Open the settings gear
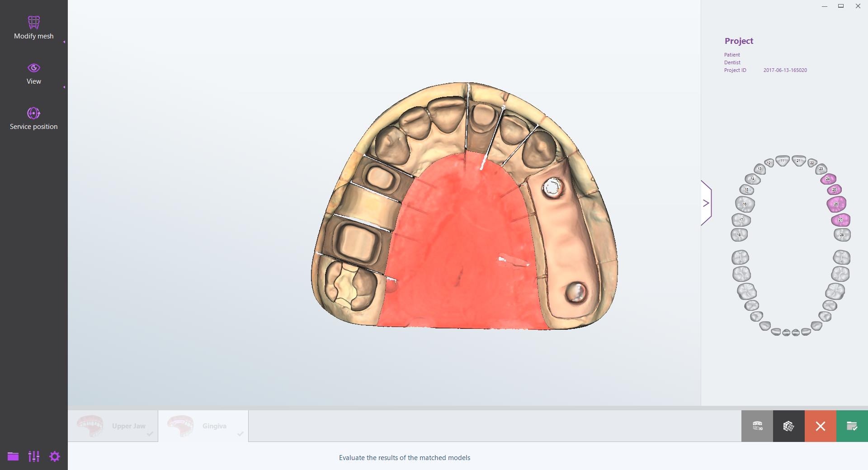The image size is (868, 470). [x=55, y=457]
